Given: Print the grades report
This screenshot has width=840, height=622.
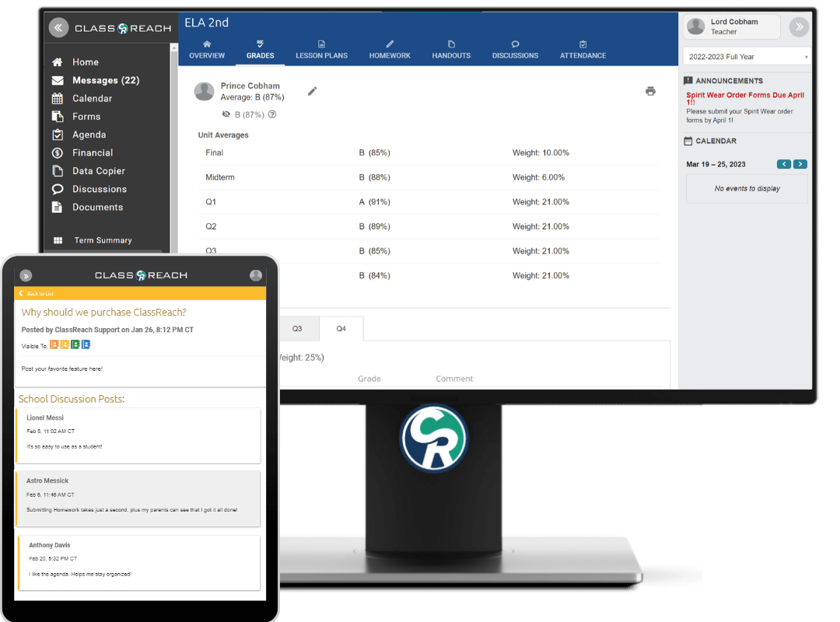Looking at the screenshot, I should click(650, 91).
